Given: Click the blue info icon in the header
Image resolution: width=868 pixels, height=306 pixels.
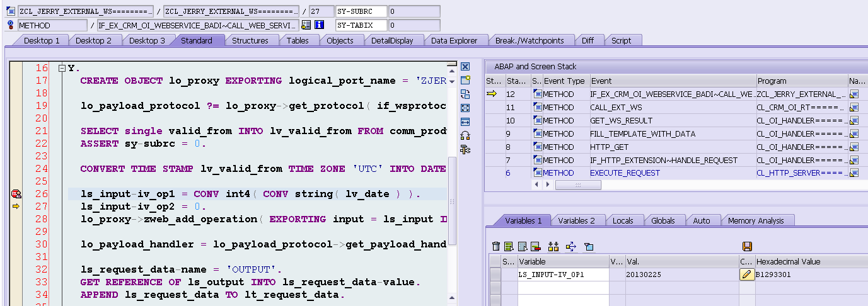Looking at the screenshot, I should [x=320, y=25].
